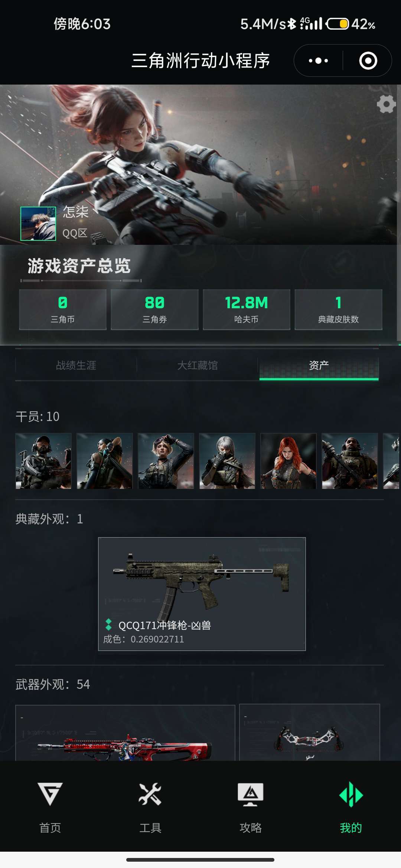Screen dimensions: 401x868
Task: View 三角币 balance card
Action: pyautogui.click(x=63, y=310)
